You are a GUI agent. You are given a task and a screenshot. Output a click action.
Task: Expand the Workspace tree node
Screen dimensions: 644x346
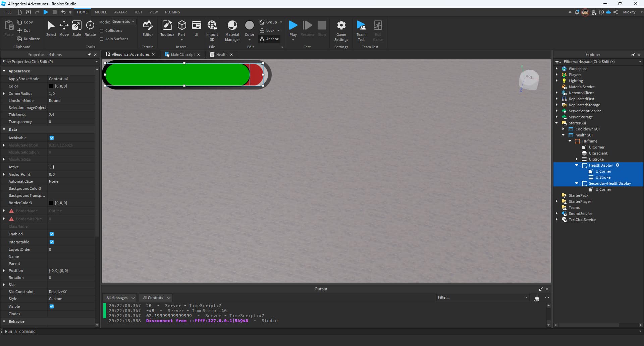(x=557, y=69)
